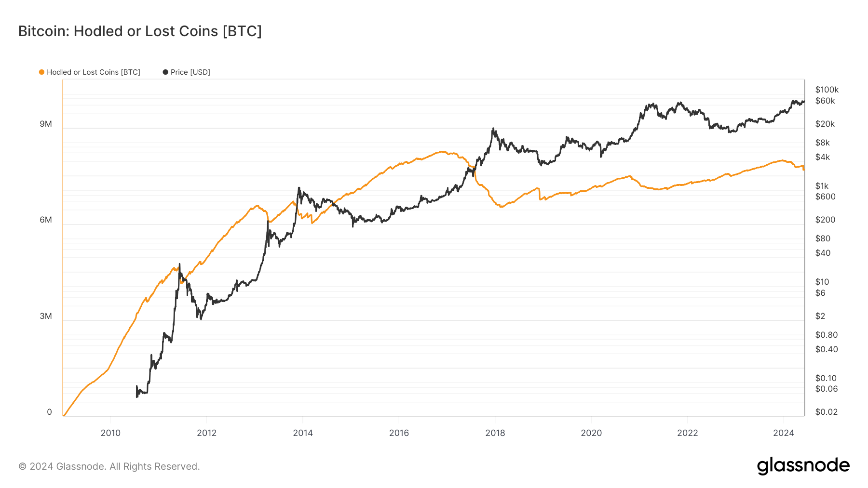
Task: Click the 6M left axis label
Action: pos(46,220)
